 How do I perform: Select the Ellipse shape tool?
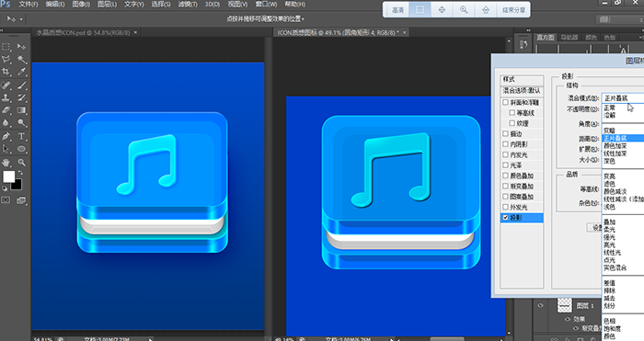21,149
